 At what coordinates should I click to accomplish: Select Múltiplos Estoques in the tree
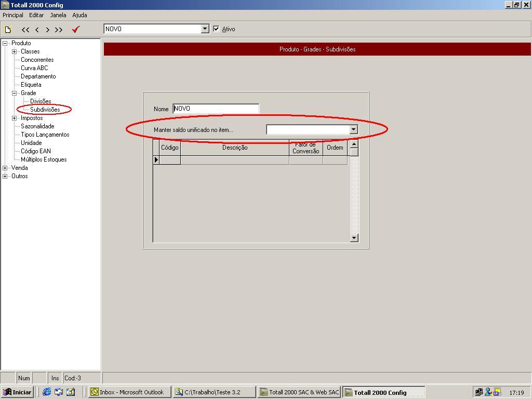click(44, 159)
